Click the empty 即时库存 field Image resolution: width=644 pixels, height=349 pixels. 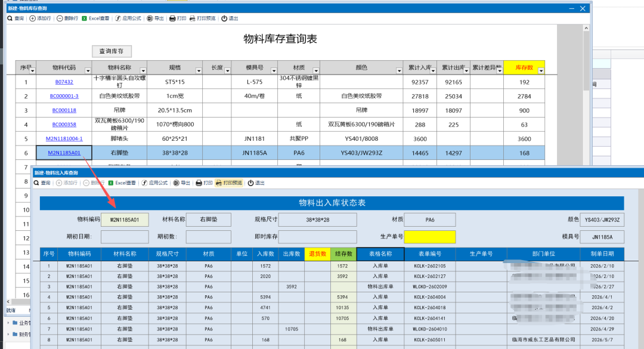[x=317, y=237]
